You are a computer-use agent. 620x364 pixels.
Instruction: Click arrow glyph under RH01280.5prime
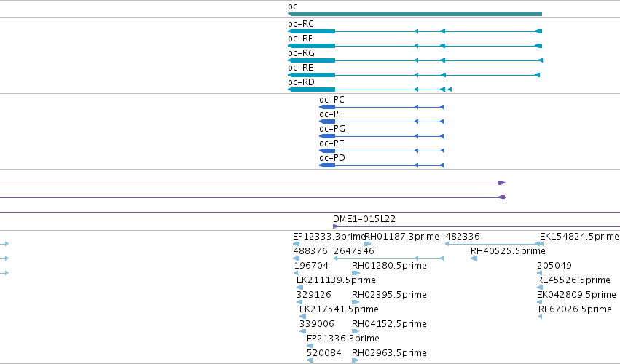click(x=356, y=273)
